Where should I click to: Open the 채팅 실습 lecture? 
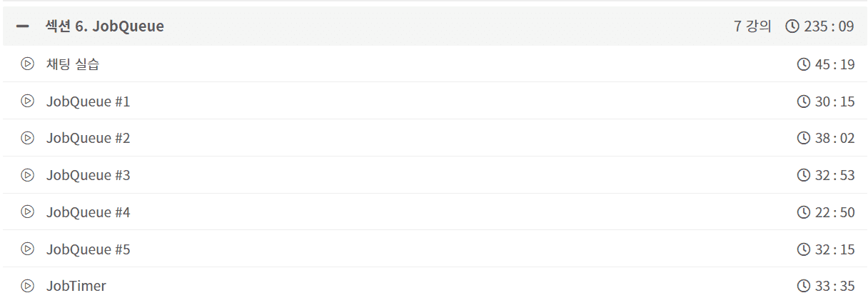[x=73, y=64]
